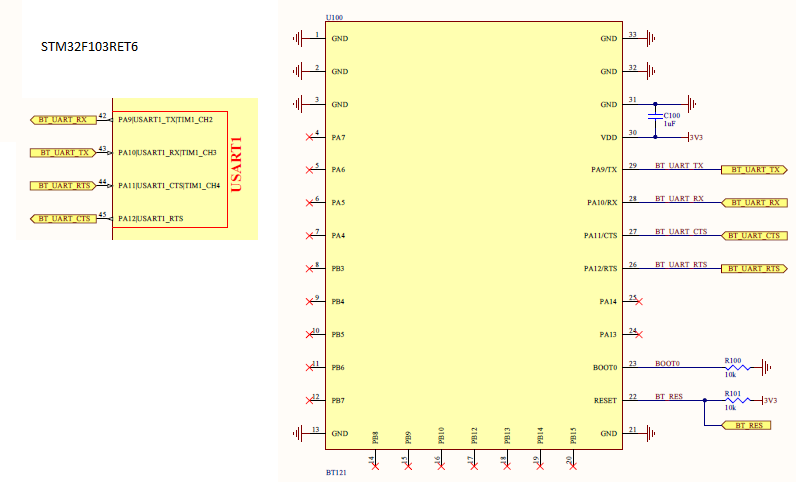The image size is (796, 482).
Task: Click the BT_RES net label on wire
Action: pyautogui.click(x=669, y=397)
